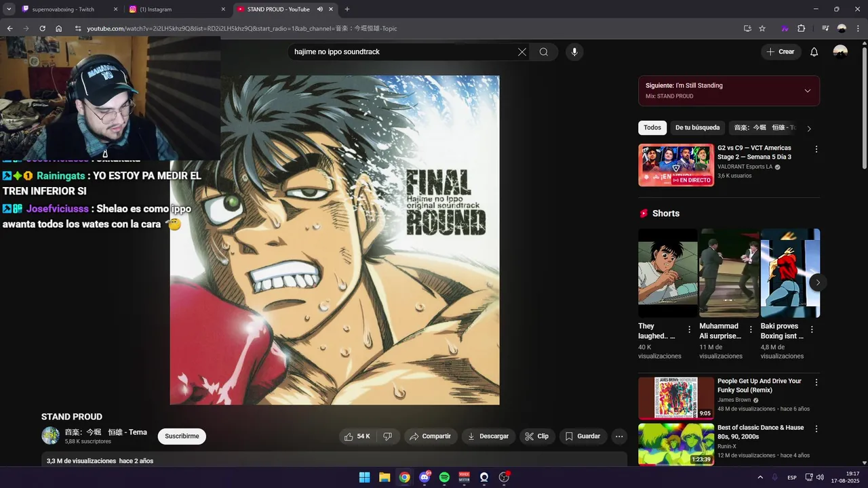Dislike the STAND PROUD video
Viewport: 868px width, 488px height.
point(388,436)
